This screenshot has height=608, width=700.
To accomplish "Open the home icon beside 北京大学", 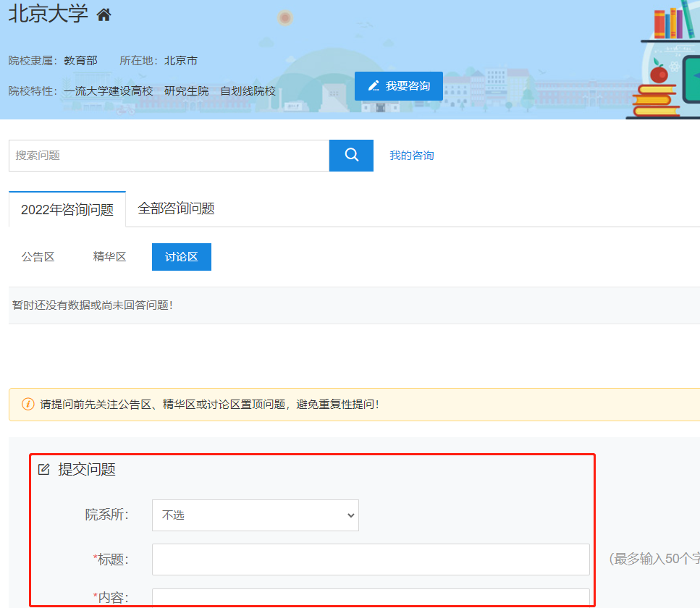I will pos(104,15).
